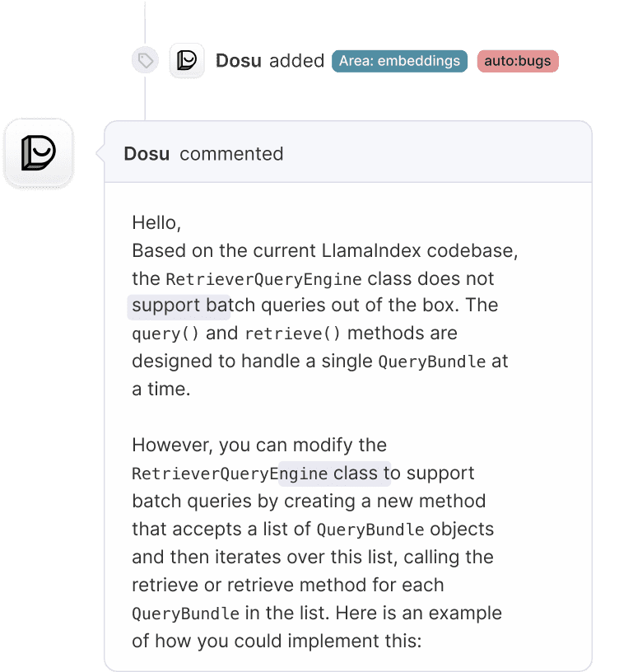Open the Dosu commented header
The height and width of the screenshot is (672, 619).
click(204, 153)
